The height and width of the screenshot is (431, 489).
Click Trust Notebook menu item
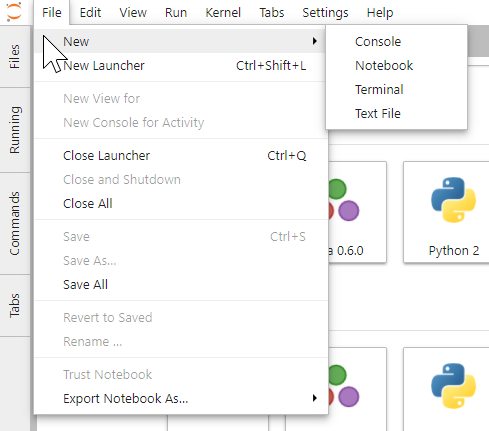pos(181,374)
